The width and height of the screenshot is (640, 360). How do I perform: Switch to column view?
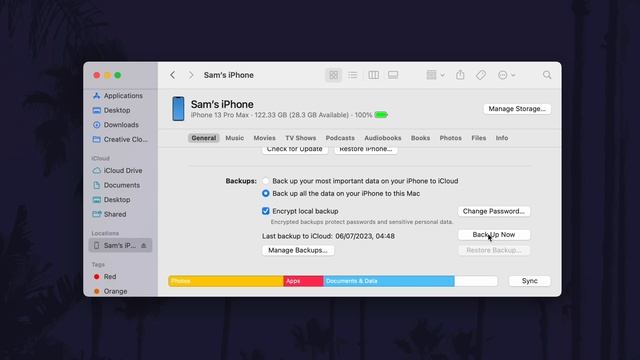tap(373, 75)
